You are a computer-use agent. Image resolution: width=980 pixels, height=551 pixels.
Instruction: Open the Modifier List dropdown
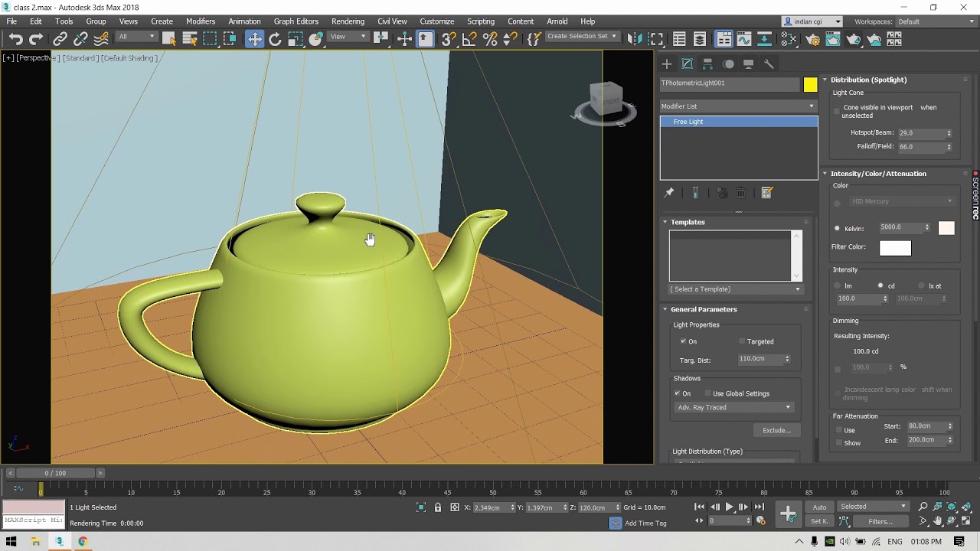(x=738, y=106)
